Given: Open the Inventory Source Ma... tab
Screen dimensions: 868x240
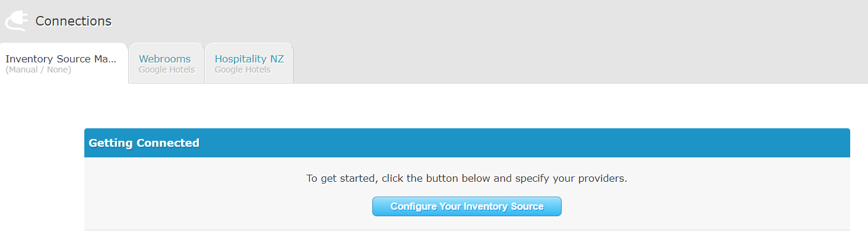Looking at the screenshot, I should click(x=64, y=64).
